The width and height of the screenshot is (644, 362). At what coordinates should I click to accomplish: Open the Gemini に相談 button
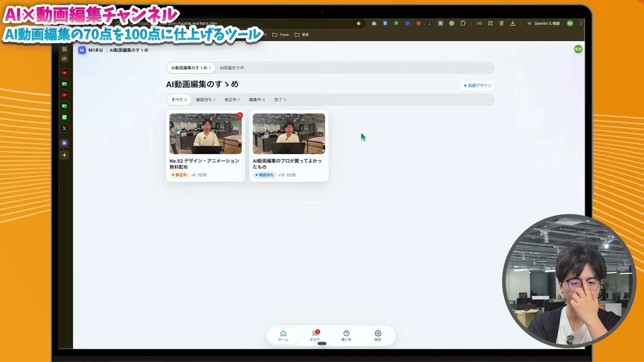[x=543, y=23]
